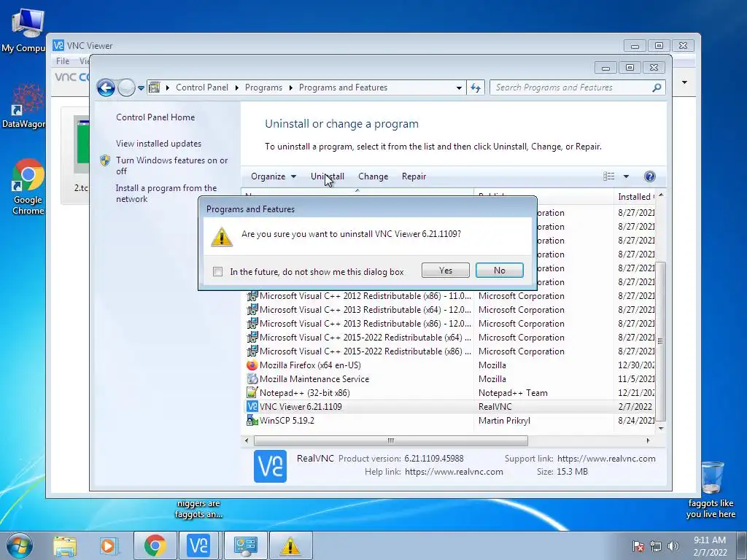This screenshot has width=747, height=560.
Task: Confirm uninstall by clicking Yes
Action: pos(446,271)
